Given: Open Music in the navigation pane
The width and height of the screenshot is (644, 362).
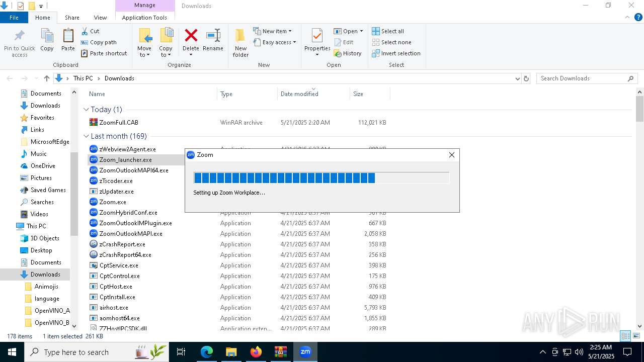Looking at the screenshot, I should point(38,154).
